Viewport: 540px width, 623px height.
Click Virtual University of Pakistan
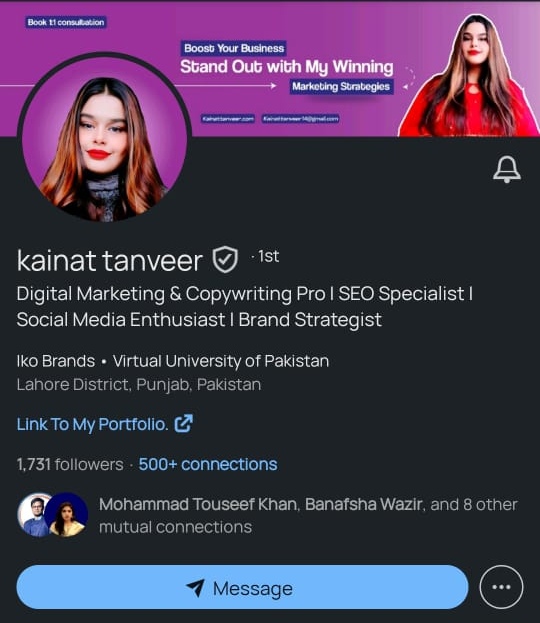click(x=221, y=361)
